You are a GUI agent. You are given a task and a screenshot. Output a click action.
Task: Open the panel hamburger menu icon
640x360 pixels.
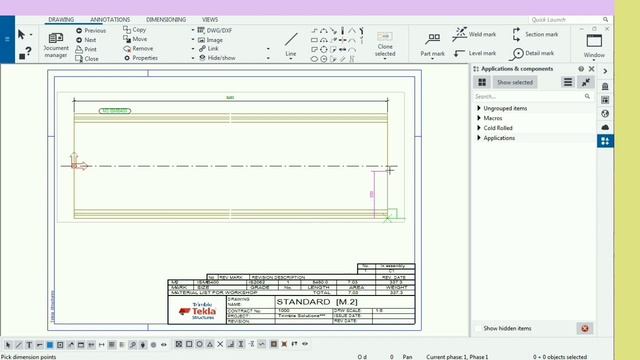[x=568, y=82]
